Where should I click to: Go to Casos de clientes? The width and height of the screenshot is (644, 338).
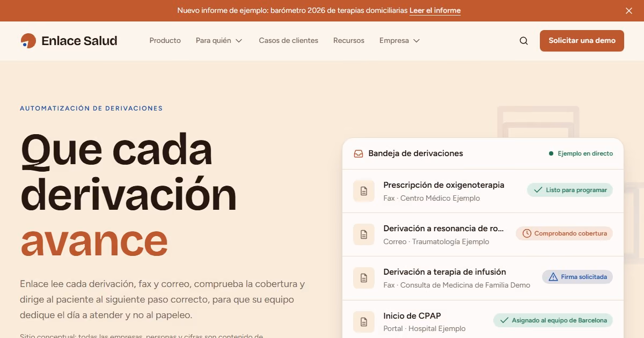(x=289, y=41)
